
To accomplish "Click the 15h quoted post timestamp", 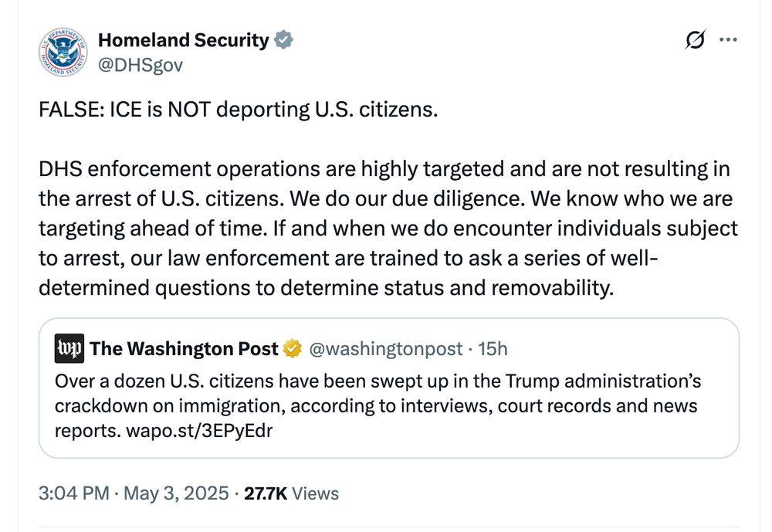I will click(x=493, y=349).
